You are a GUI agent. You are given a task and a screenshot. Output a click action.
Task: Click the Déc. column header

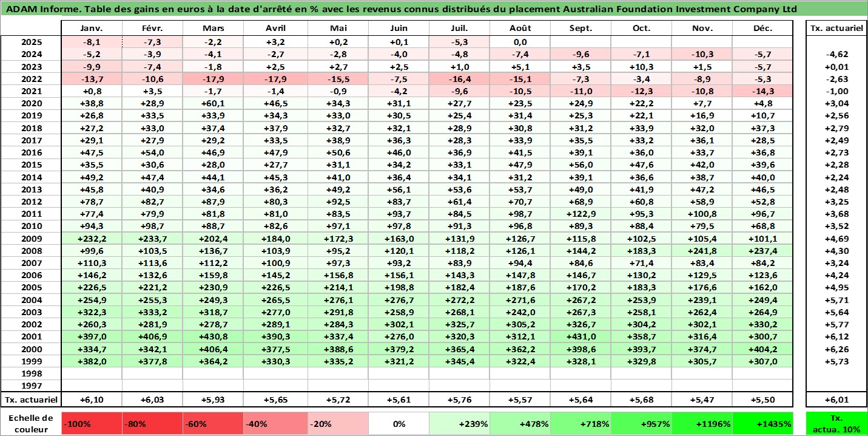pos(763,28)
